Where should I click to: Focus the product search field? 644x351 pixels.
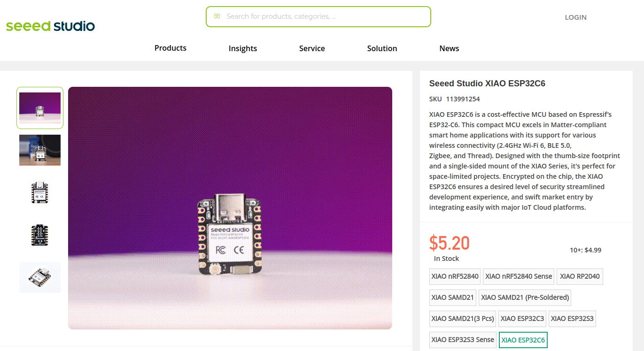pos(318,16)
